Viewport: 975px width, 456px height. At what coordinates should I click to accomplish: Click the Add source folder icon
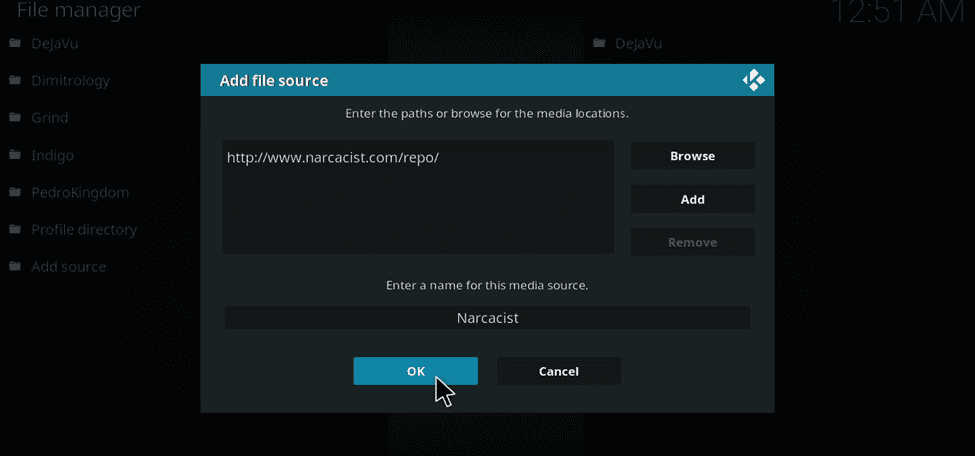(x=15, y=267)
